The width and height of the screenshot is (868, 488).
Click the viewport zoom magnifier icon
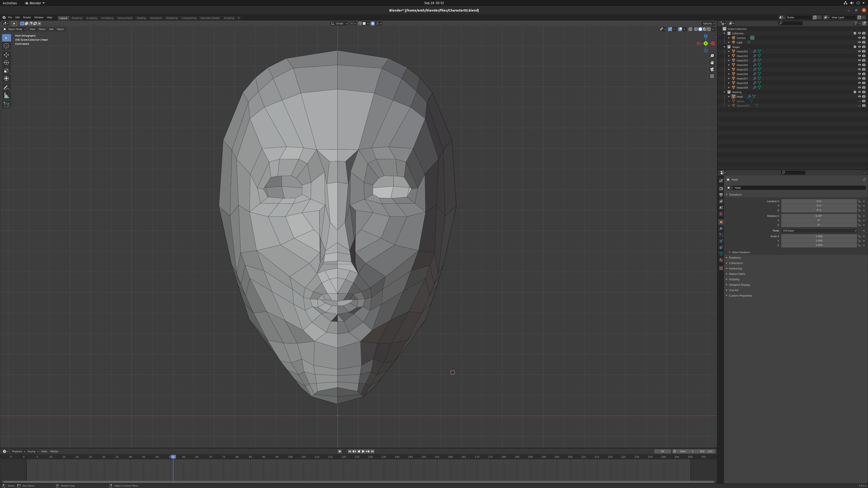coord(712,56)
